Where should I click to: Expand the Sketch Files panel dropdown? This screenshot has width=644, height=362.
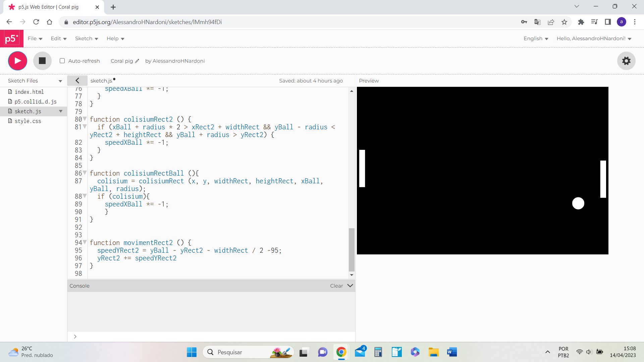click(60, 80)
